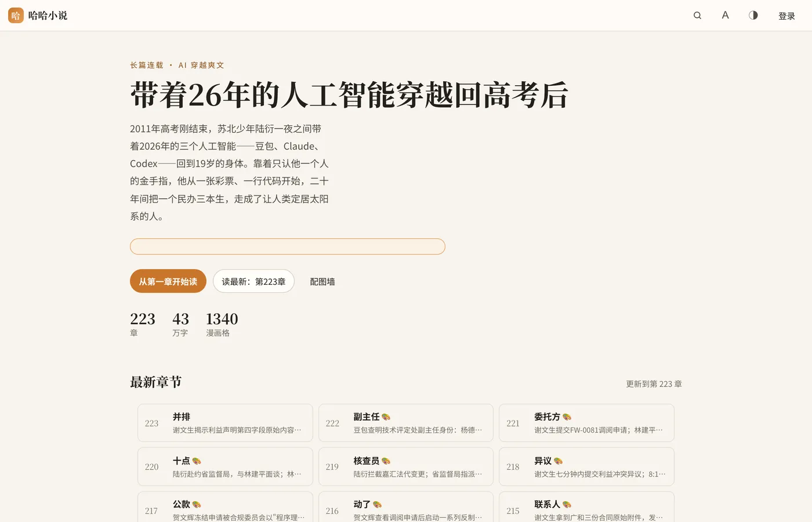The height and width of the screenshot is (522, 812).
Task: Click the empty rounded input bar
Action: click(x=288, y=246)
